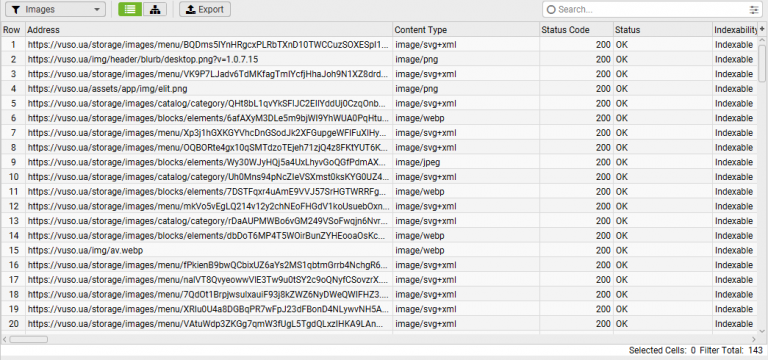Click Indexable cell in row 4
The width and height of the screenshot is (768, 360).
pyautogui.click(x=736, y=89)
